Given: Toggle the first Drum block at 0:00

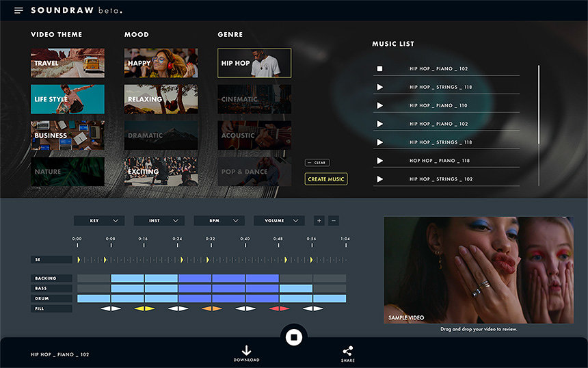Looking at the screenshot, I should tap(94, 299).
